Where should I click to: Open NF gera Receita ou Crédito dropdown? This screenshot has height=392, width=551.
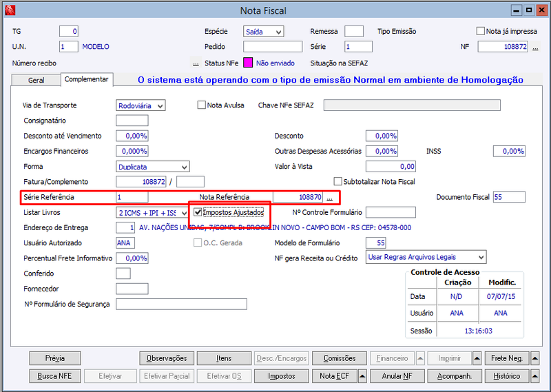pos(426,258)
